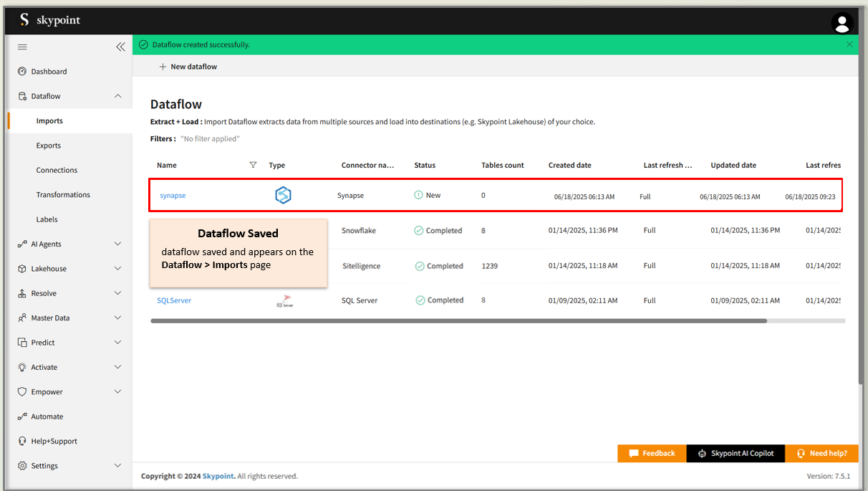Click the New dataflow button
Image resolution: width=868 pixels, height=491 pixels.
(x=188, y=67)
